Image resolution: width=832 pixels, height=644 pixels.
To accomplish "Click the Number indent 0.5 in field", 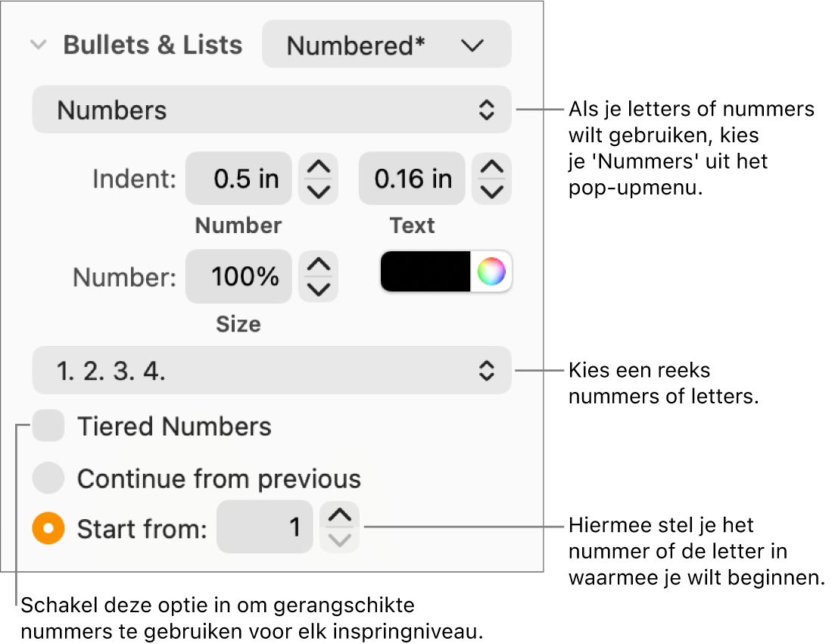I will coord(238,179).
